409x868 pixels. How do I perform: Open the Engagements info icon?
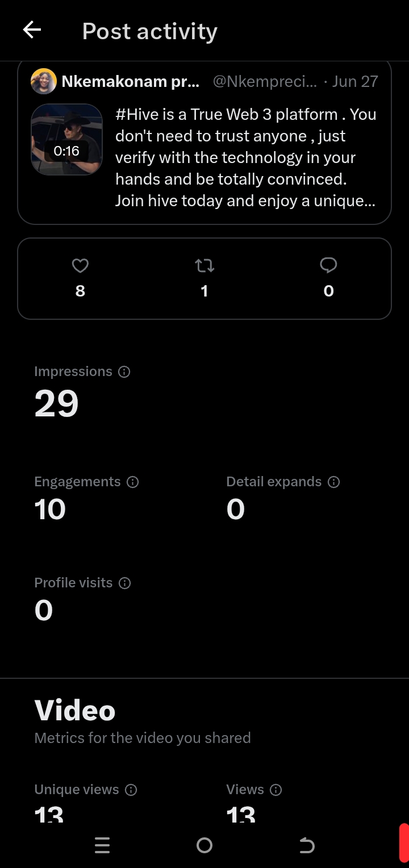132,482
